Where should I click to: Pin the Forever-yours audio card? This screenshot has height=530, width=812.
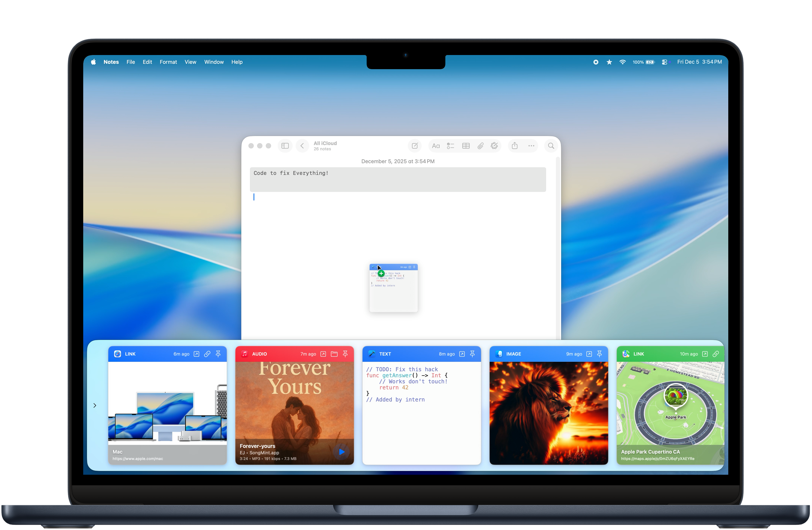pos(345,354)
